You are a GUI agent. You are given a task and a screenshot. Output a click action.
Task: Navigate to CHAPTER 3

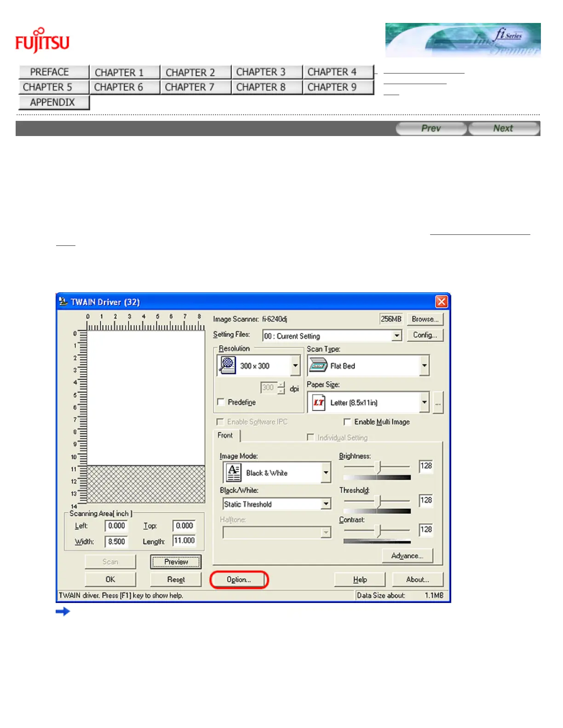click(267, 72)
